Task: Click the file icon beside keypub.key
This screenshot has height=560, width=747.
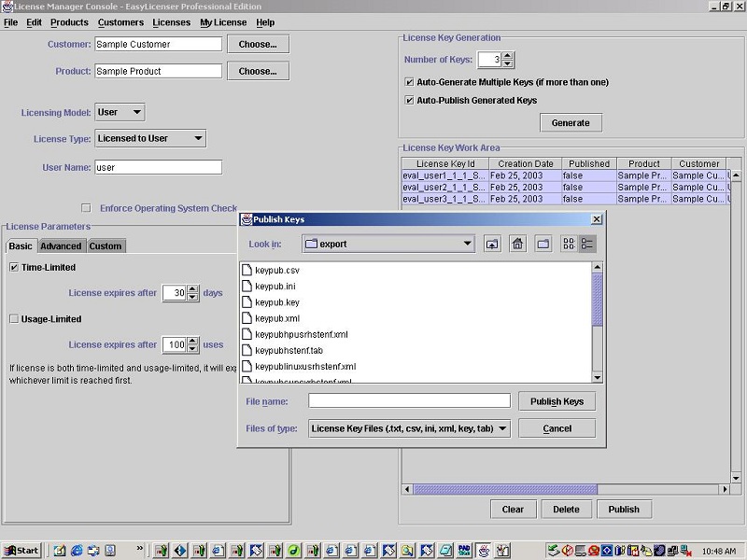Action: point(247,302)
